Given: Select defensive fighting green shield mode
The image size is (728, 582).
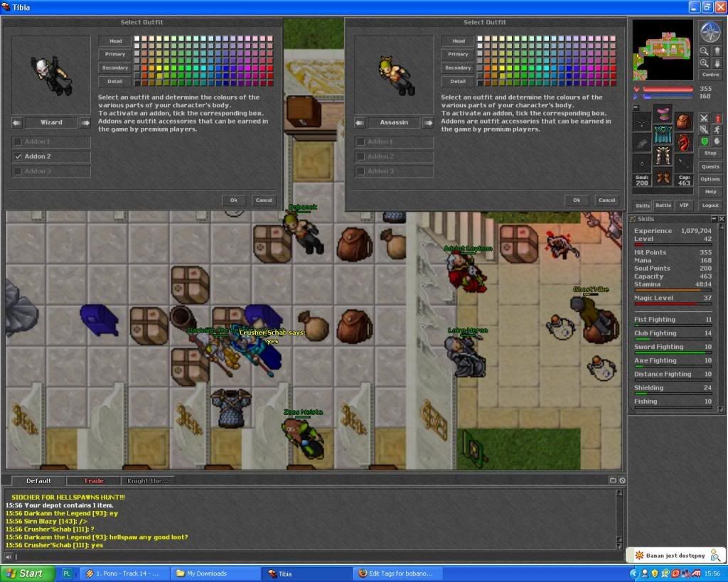Looking at the screenshot, I should [x=705, y=141].
